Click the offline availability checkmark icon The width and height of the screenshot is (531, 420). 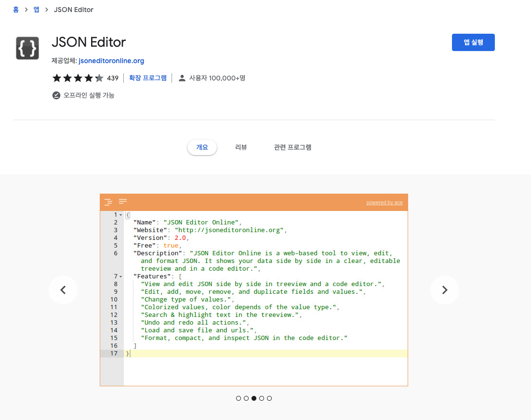tap(56, 95)
